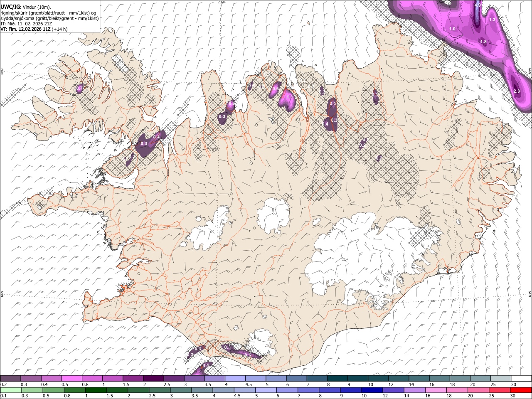Click the "1.3" value in the offshore snow band

tap(492, 20)
